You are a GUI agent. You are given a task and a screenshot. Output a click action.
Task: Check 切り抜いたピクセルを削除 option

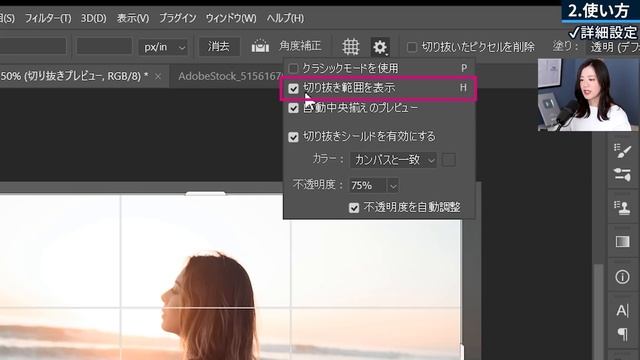(x=412, y=47)
